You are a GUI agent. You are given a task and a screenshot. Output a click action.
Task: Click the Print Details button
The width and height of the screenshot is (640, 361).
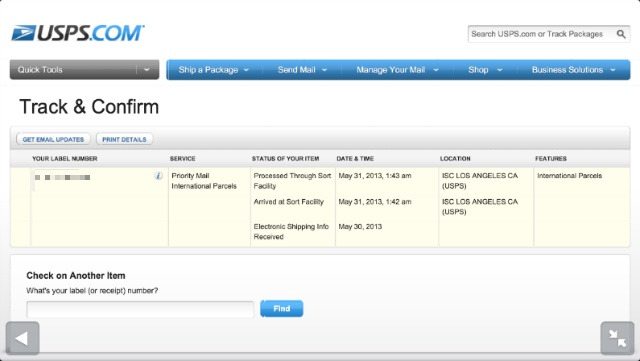click(x=124, y=139)
